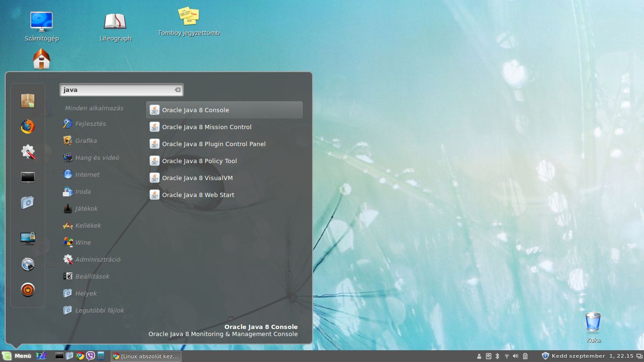Launch Oracle Java 8 Plugin Control Panel

point(224,144)
